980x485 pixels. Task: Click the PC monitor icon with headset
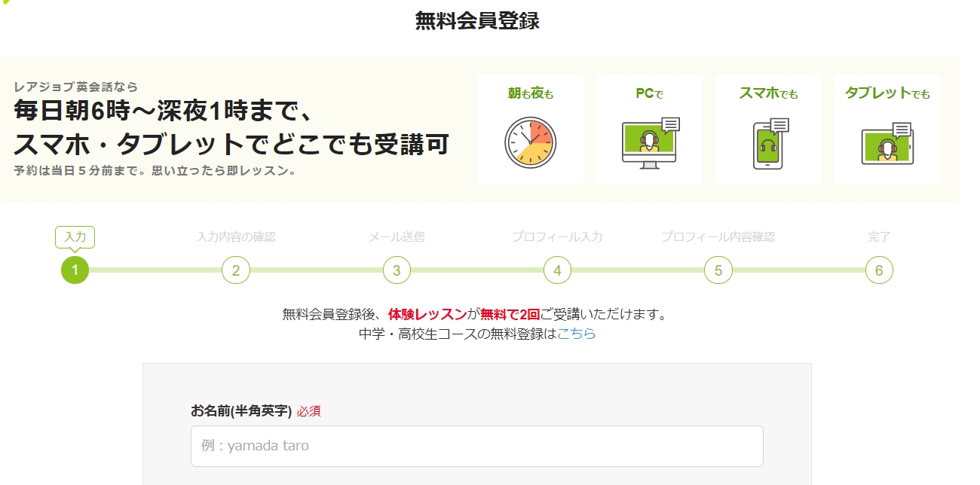649,142
